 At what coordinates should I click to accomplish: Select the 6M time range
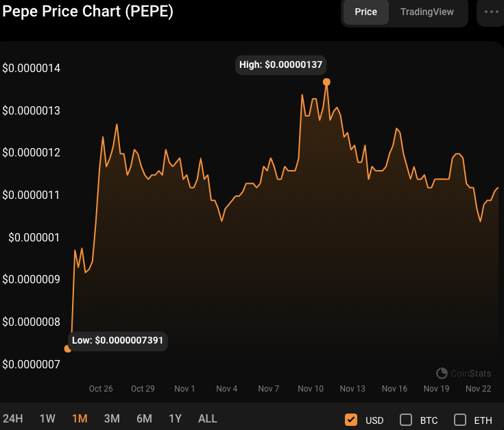[144, 418]
